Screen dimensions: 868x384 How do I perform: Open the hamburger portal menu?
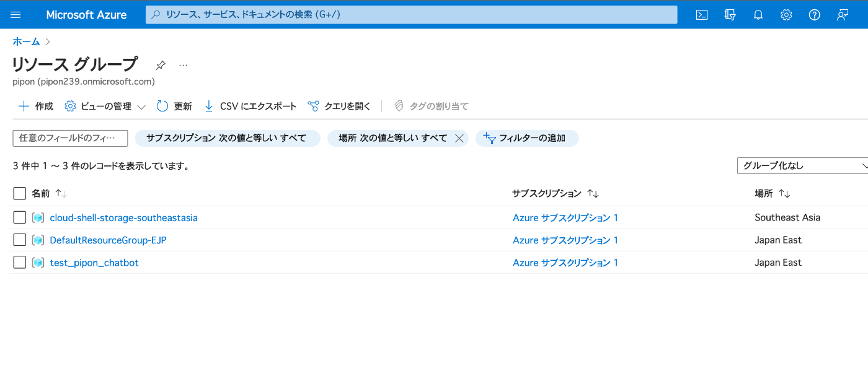[15, 15]
